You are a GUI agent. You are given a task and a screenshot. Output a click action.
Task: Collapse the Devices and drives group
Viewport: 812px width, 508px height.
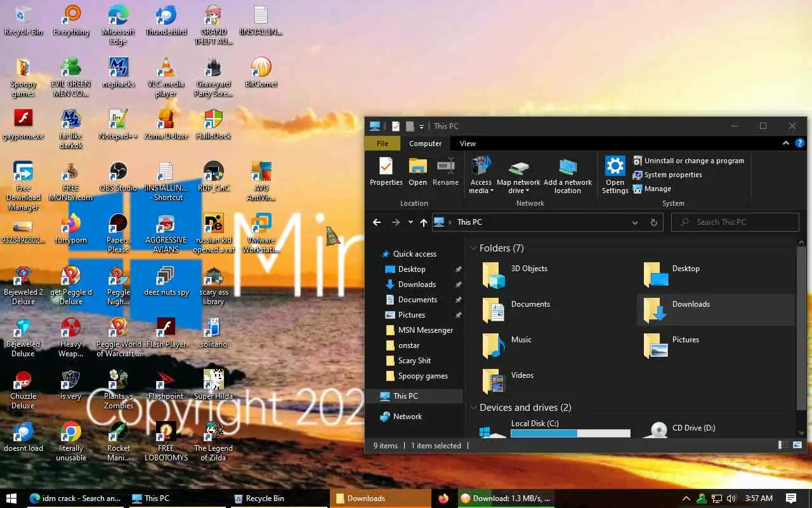point(473,408)
